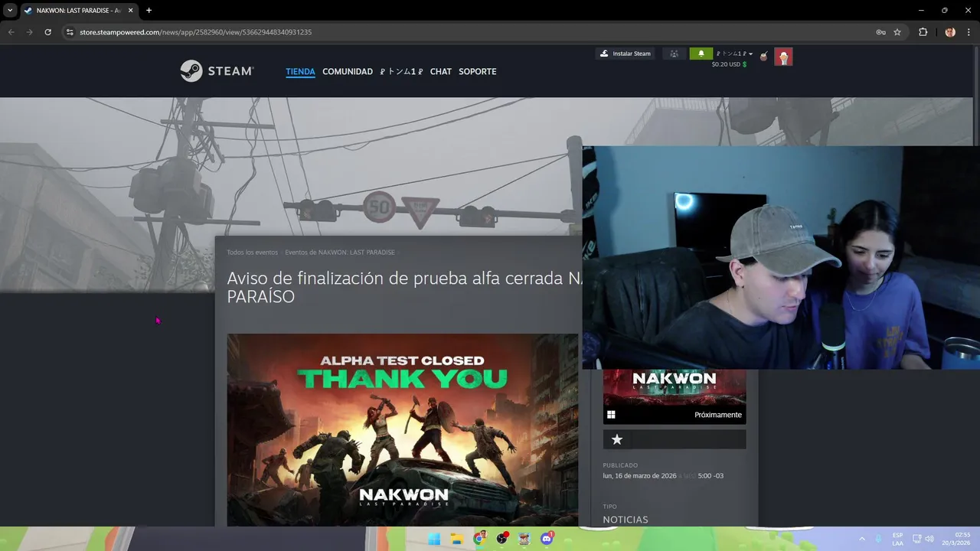Image resolution: width=980 pixels, height=551 pixels.
Task: Click the published date text
Action: pyautogui.click(x=663, y=476)
